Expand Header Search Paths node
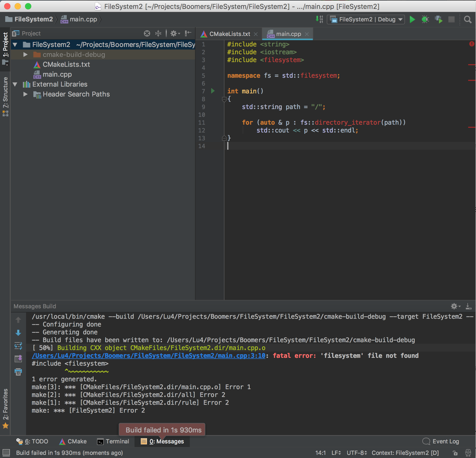Image resolution: width=476 pixels, height=458 pixels. pyautogui.click(x=25, y=94)
